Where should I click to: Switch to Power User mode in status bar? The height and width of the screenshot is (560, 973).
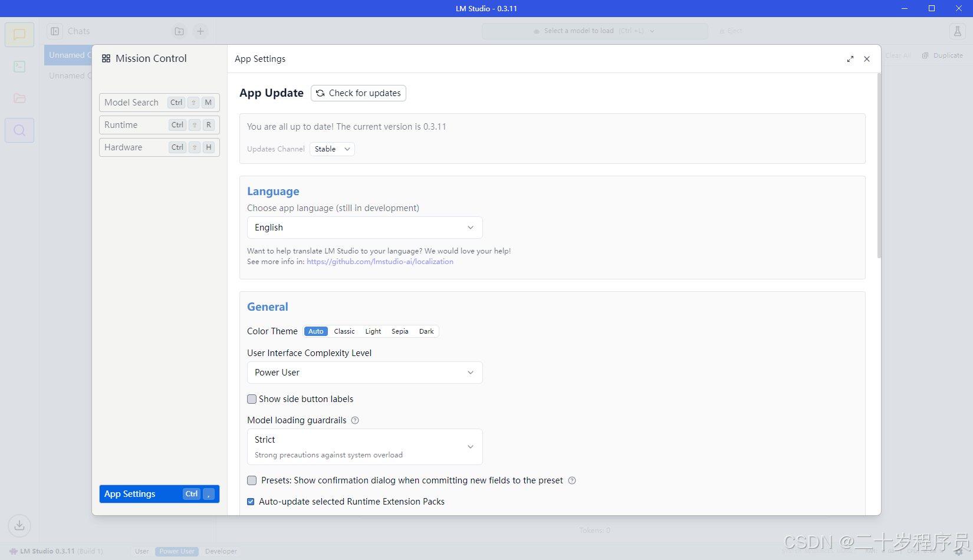177,552
